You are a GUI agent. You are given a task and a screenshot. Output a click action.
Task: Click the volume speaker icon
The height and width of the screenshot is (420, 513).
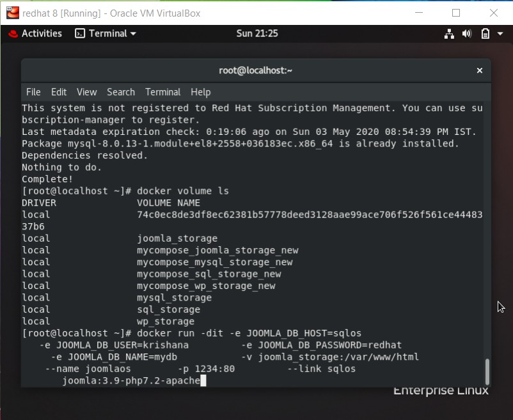pyautogui.click(x=467, y=34)
